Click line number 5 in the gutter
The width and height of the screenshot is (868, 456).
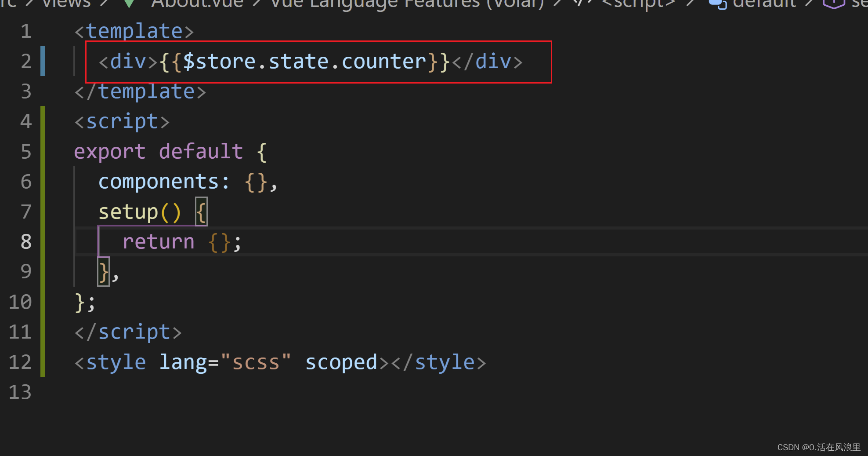26,152
